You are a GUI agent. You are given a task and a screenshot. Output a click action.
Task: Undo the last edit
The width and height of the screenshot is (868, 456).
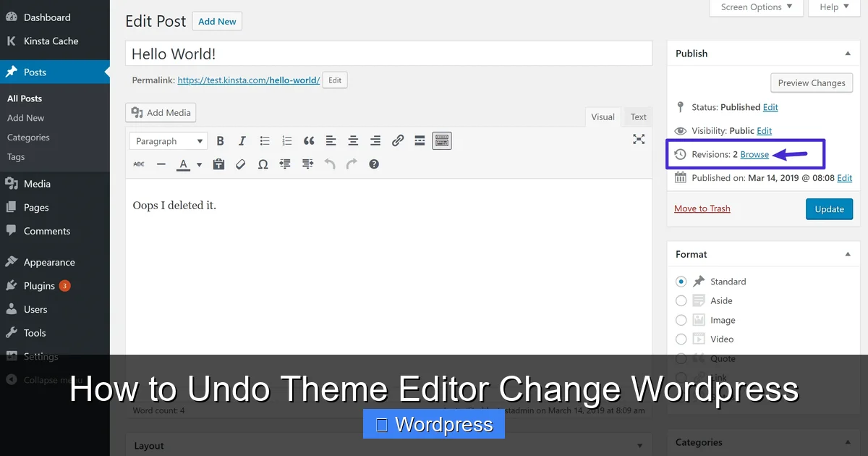point(330,164)
